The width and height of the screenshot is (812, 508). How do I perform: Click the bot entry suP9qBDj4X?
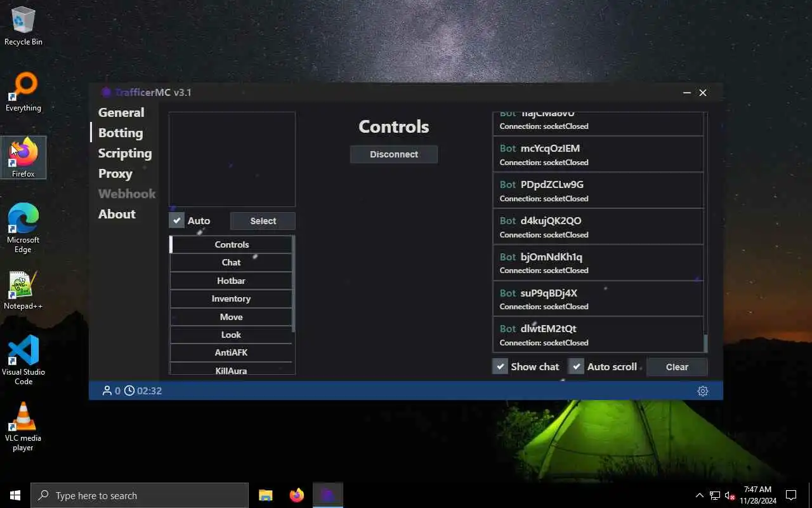pyautogui.click(x=598, y=299)
